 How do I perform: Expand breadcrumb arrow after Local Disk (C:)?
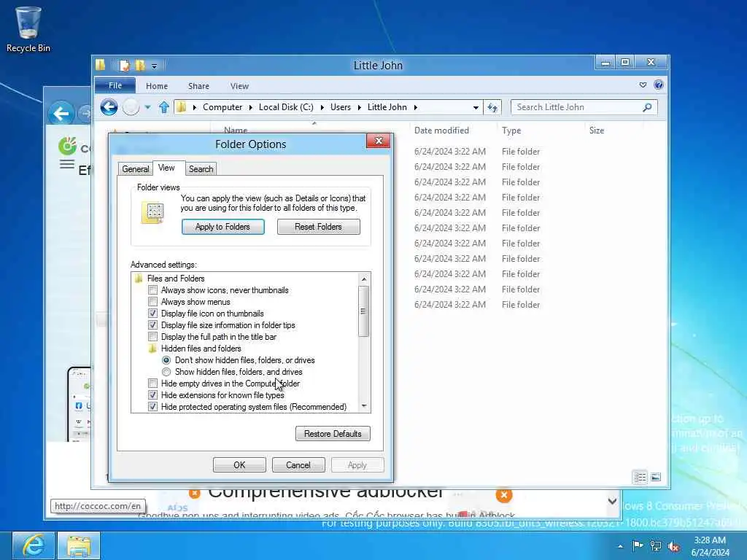(322, 108)
